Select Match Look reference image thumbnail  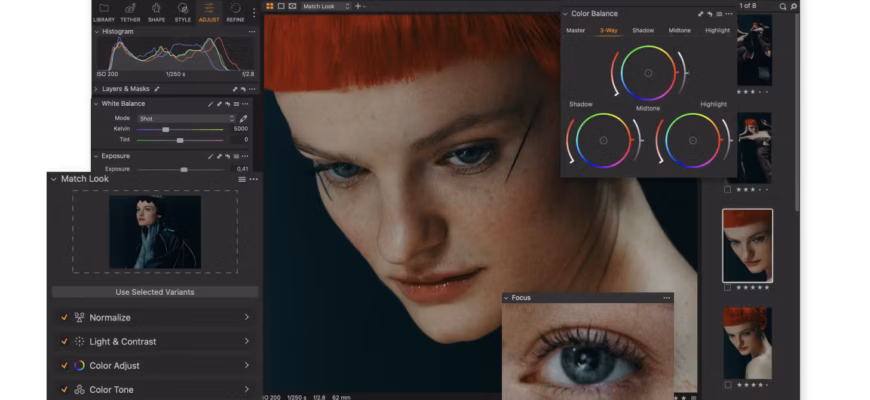coord(155,232)
